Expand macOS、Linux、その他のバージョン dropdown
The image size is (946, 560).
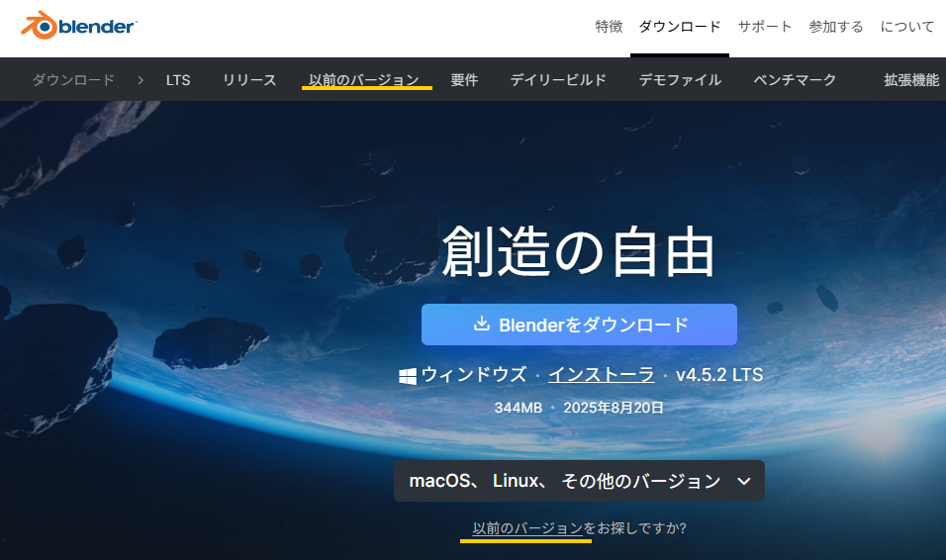click(579, 481)
